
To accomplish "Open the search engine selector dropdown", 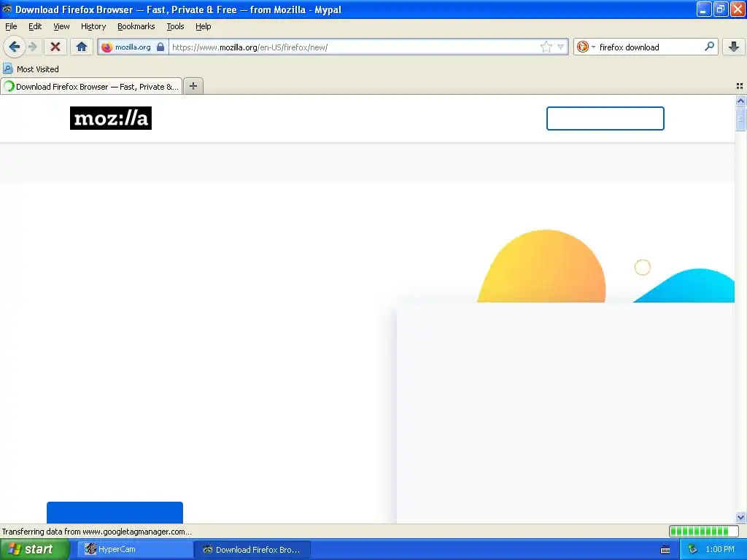I will pos(586,47).
